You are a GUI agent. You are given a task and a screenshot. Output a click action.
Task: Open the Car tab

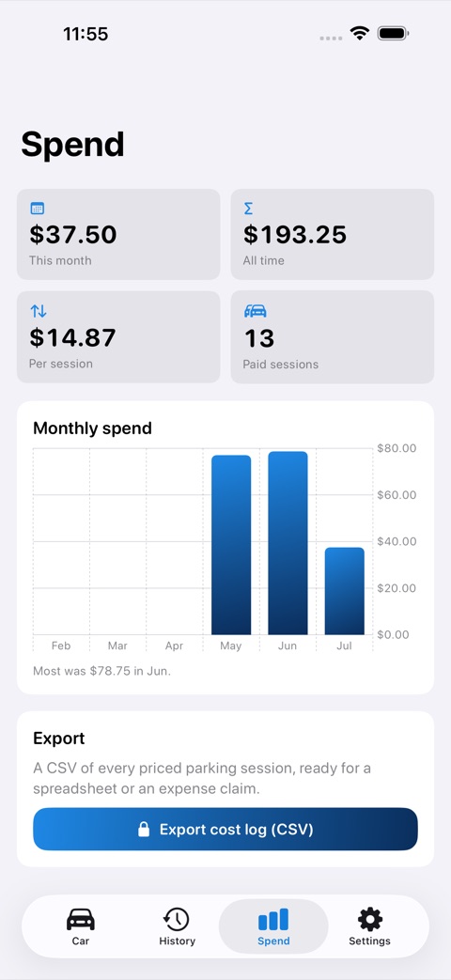pyautogui.click(x=81, y=926)
